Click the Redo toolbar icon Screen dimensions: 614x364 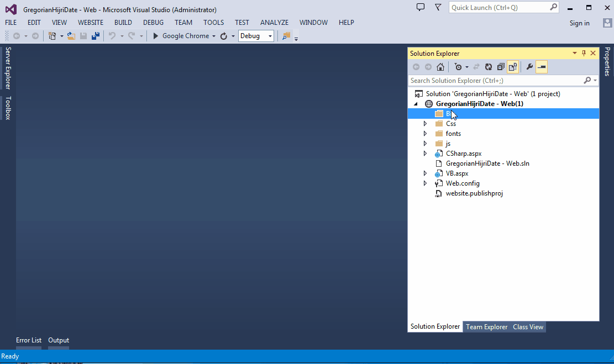pos(132,36)
